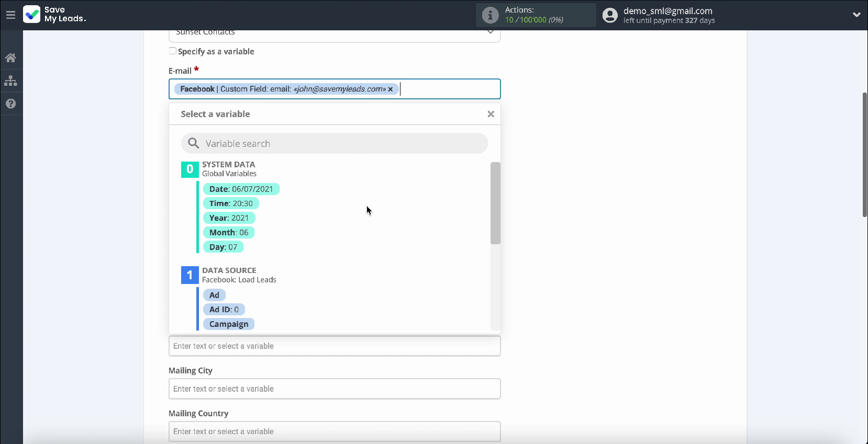Close the Select a variable panel
Image resolution: width=868 pixels, height=444 pixels.
click(491, 114)
